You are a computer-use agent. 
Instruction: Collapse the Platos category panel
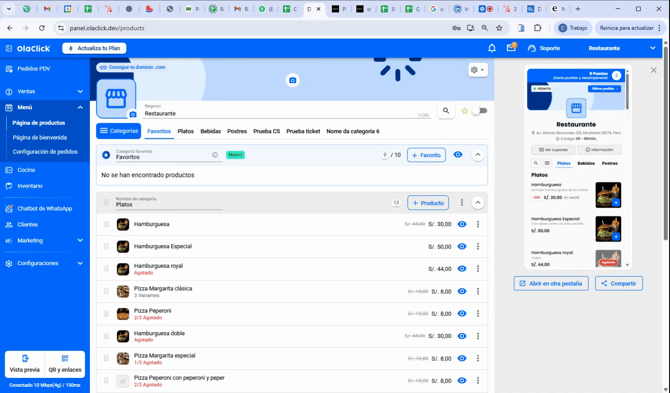coord(478,202)
